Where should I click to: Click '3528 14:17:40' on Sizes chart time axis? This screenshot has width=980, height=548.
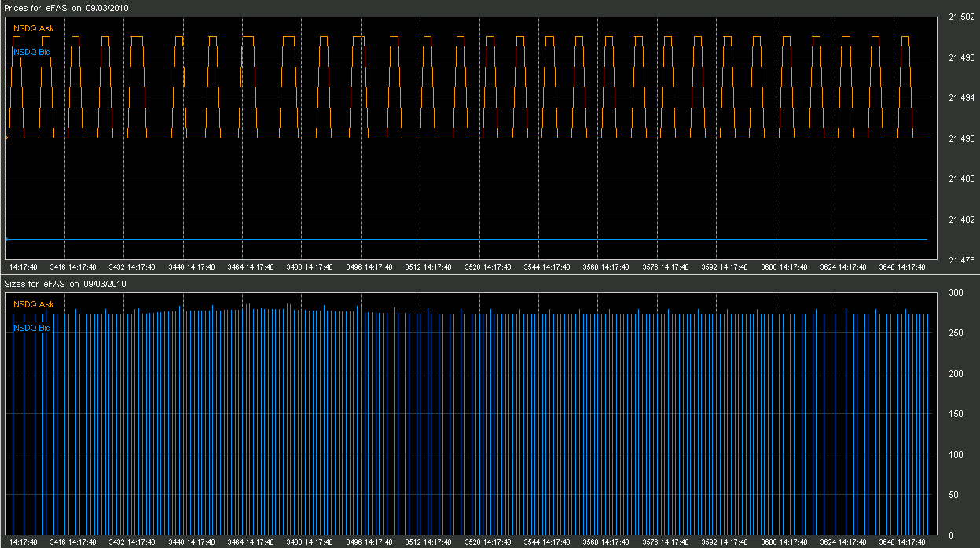click(x=488, y=542)
